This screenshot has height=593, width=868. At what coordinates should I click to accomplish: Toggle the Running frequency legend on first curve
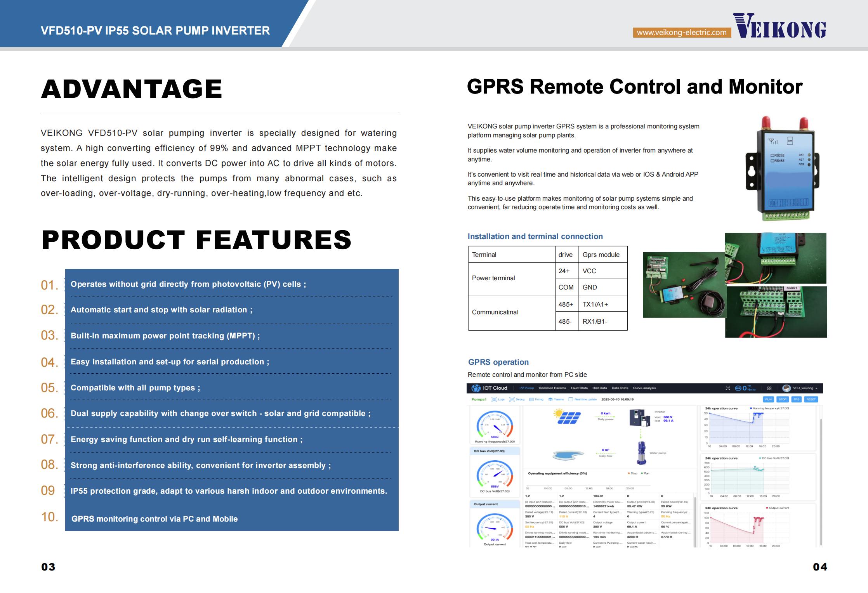[x=769, y=408]
